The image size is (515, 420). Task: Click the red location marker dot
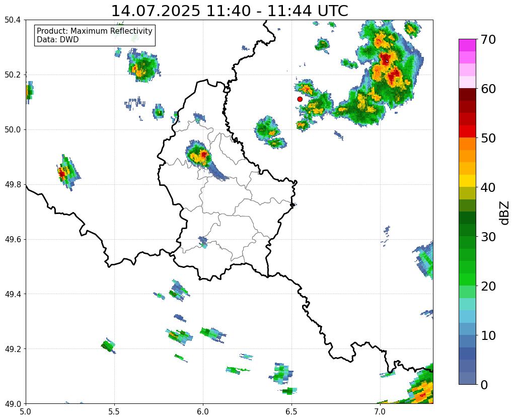coord(300,99)
